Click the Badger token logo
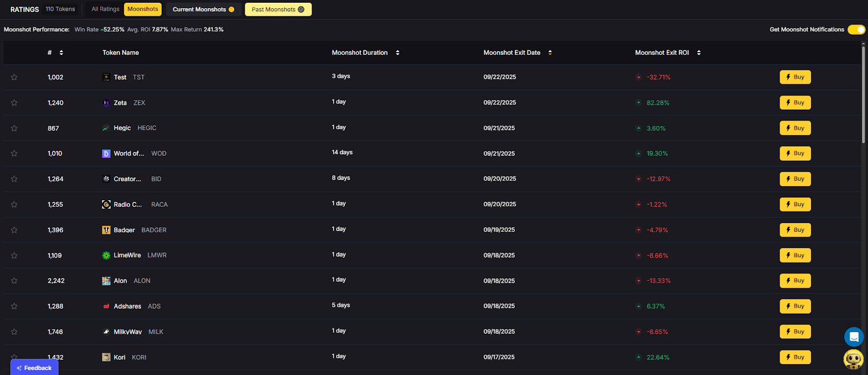Screen dimensions: 868x375 [106, 230]
